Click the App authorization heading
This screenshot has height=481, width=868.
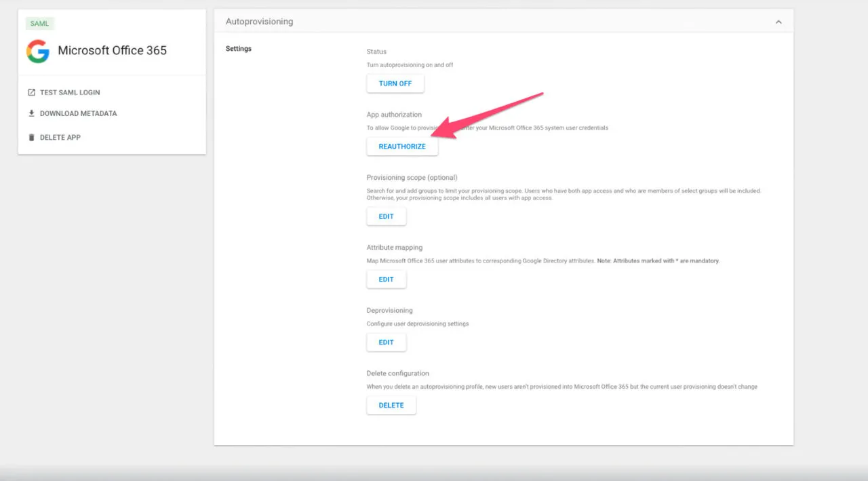click(x=394, y=115)
